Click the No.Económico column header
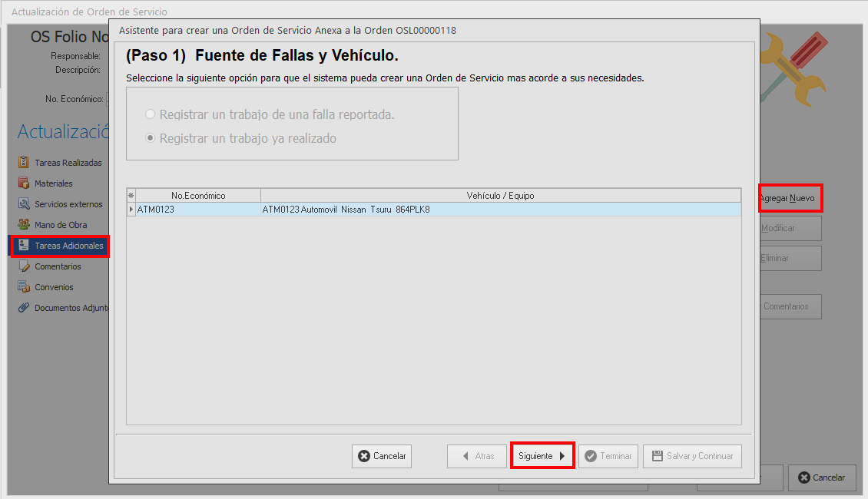This screenshot has height=499, width=868. 198,195
